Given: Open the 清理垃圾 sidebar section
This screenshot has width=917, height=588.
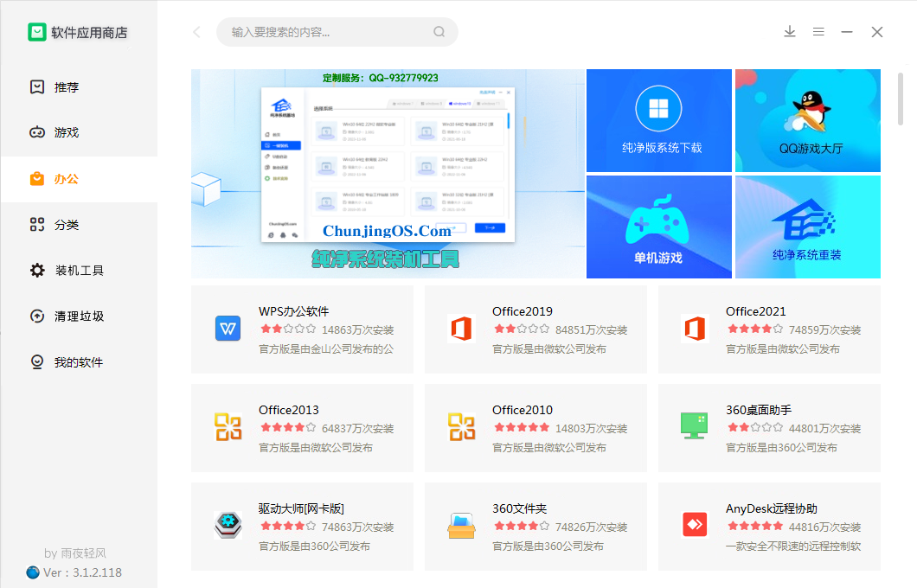Looking at the screenshot, I should (x=79, y=316).
